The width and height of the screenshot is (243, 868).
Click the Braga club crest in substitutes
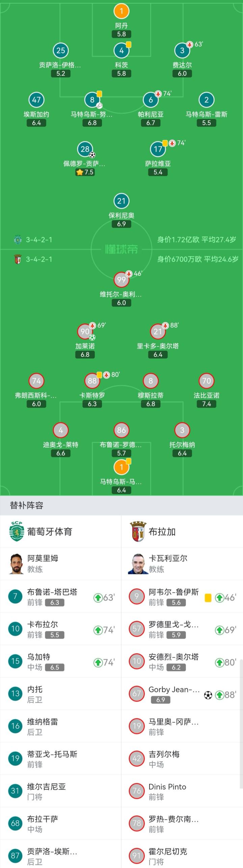coord(138,531)
